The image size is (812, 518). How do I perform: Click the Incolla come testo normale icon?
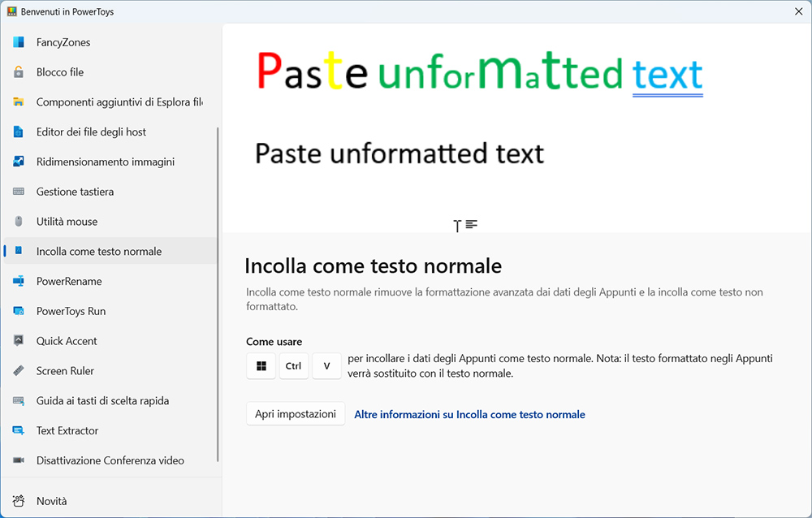click(x=19, y=251)
